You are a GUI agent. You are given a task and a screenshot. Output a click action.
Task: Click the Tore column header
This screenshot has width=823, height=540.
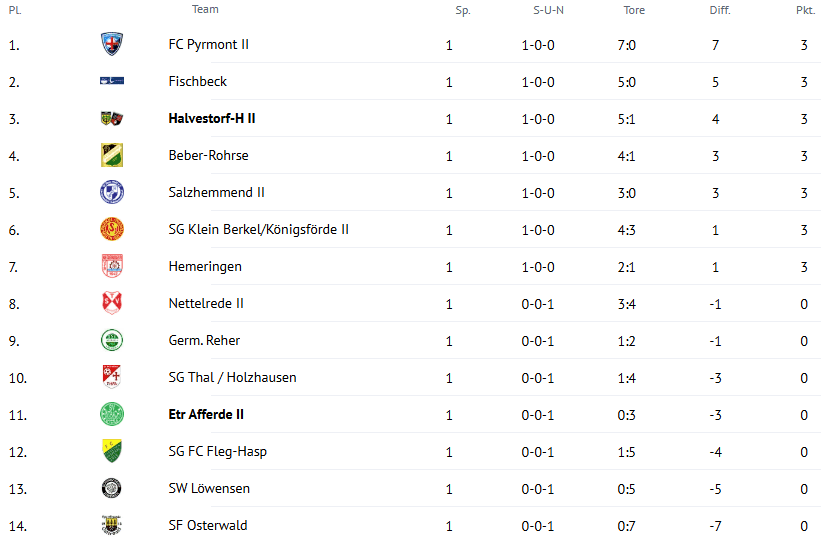coord(634,10)
